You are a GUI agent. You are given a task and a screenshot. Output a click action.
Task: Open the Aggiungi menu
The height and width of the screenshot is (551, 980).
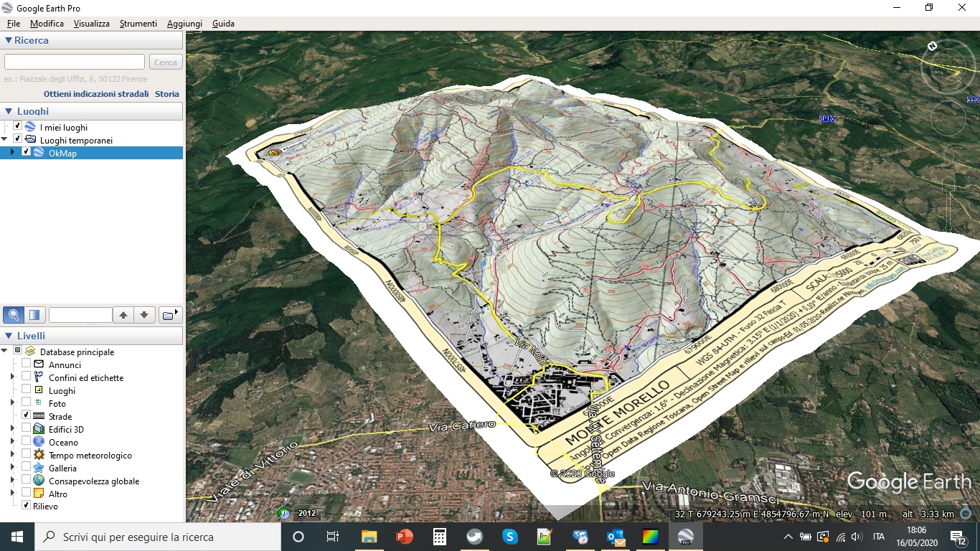coord(184,24)
